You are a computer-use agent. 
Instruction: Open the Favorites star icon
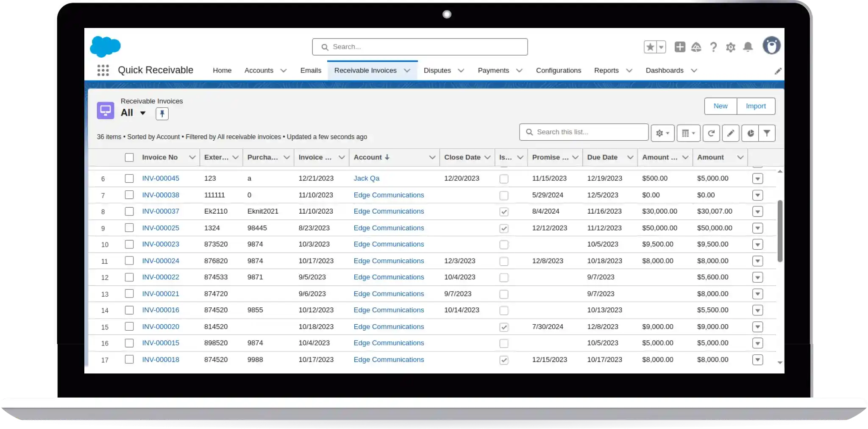pos(650,47)
